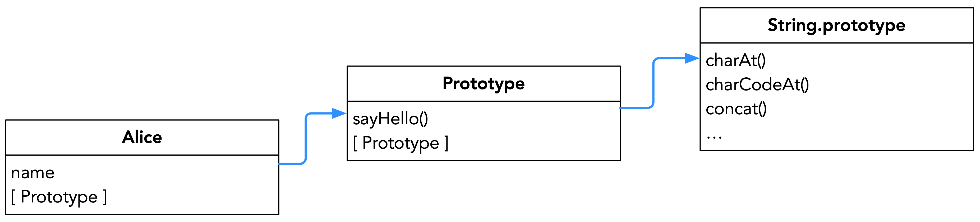Click the divider line under Alice title

tap(142, 155)
